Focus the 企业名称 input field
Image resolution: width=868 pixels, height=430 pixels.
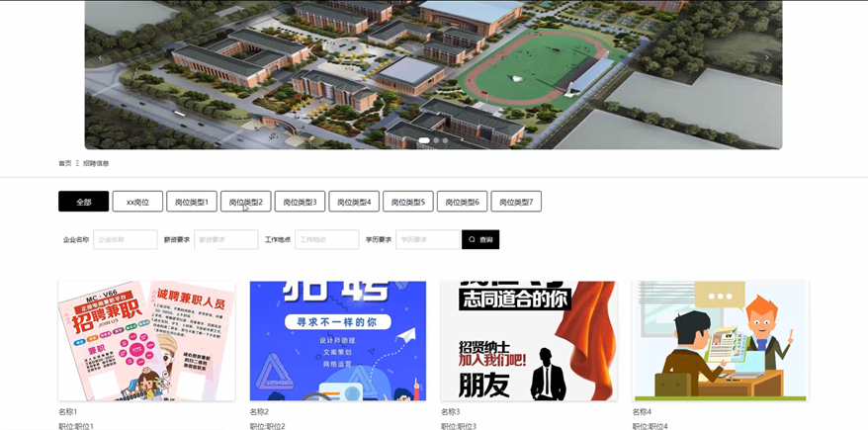(x=126, y=239)
